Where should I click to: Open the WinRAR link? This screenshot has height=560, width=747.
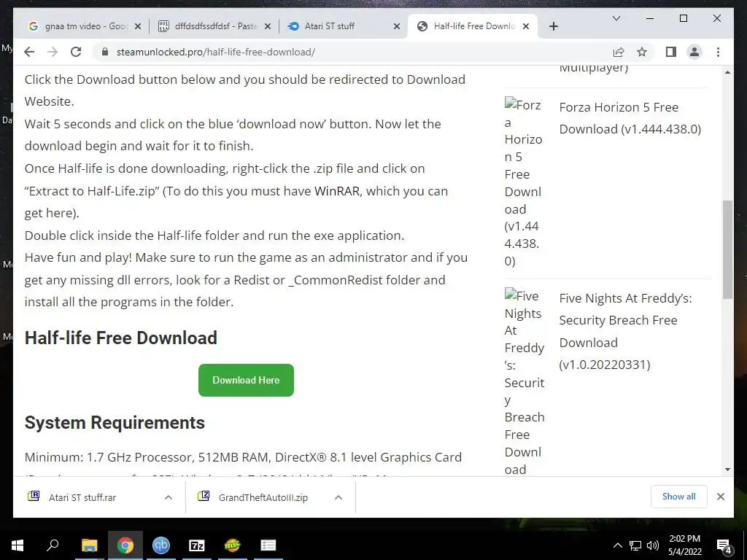[x=337, y=191]
